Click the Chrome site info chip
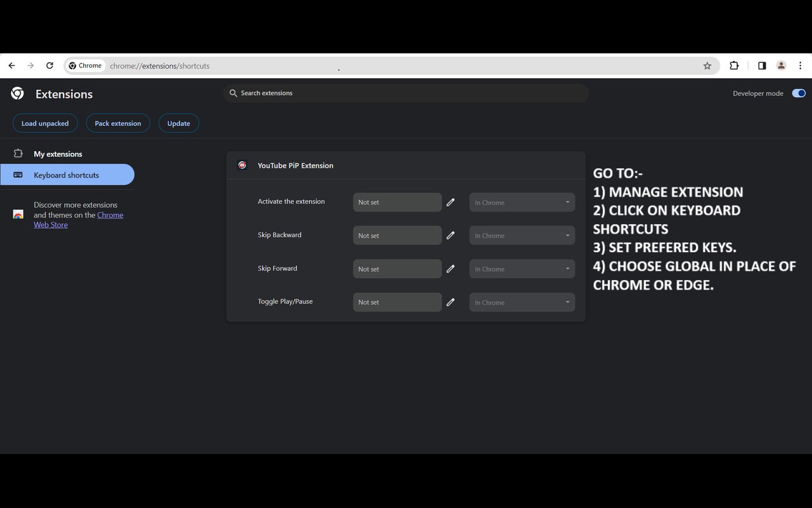This screenshot has width=812, height=508. pos(85,65)
